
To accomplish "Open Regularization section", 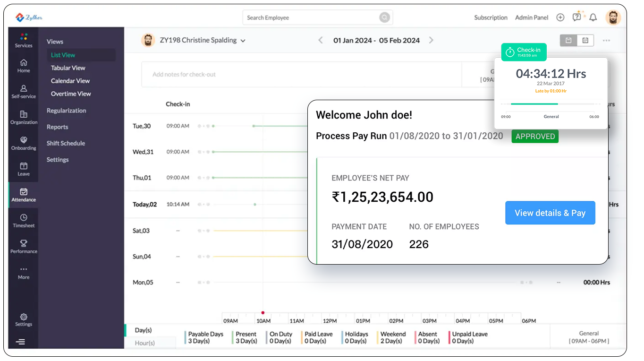I will [x=66, y=111].
